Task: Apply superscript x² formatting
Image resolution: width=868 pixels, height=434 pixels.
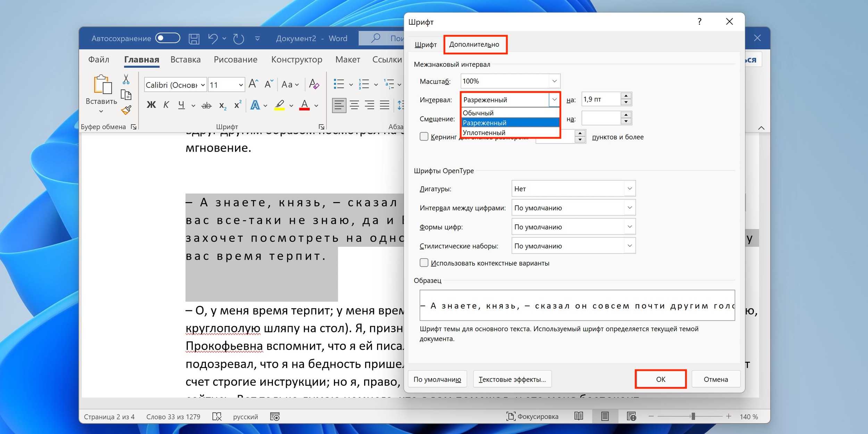Action: click(x=238, y=105)
